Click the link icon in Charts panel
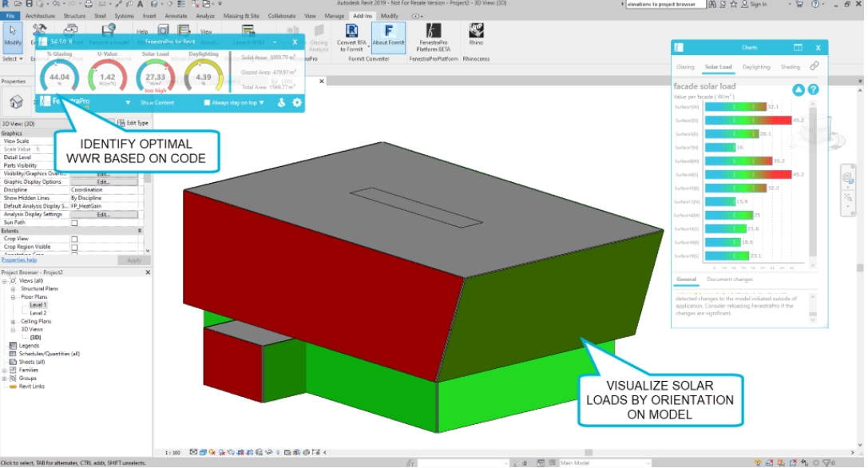Screen dimensions: 868x468 click(814, 66)
